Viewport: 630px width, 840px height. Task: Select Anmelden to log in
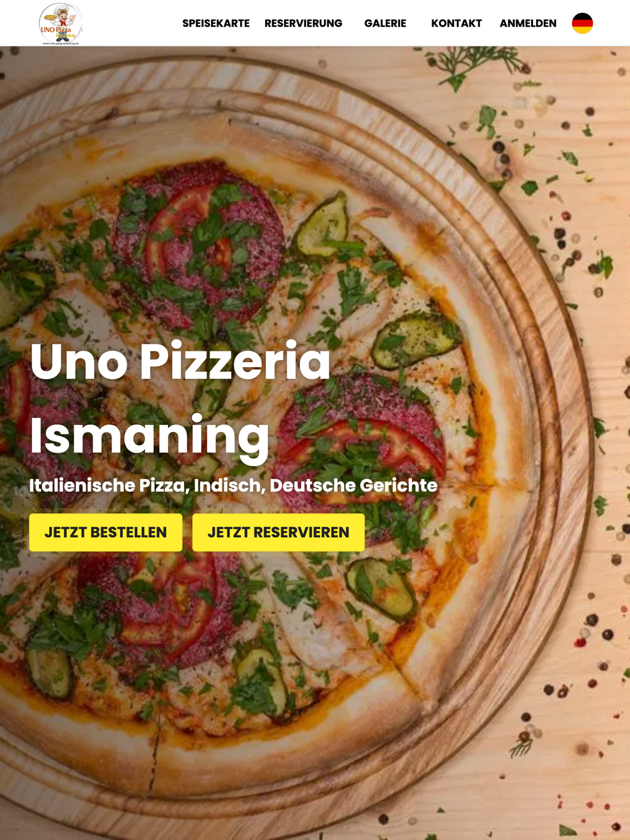[528, 23]
